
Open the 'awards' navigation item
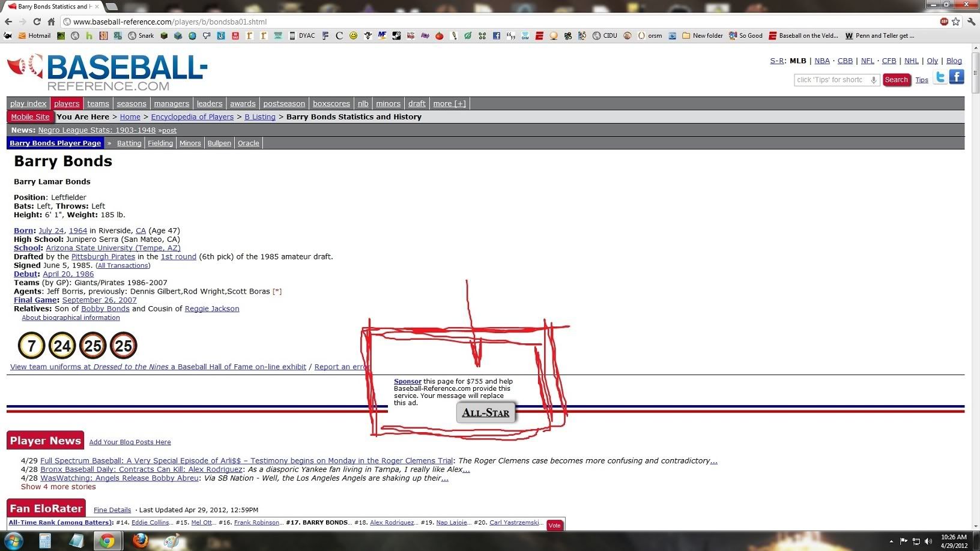pyautogui.click(x=243, y=104)
